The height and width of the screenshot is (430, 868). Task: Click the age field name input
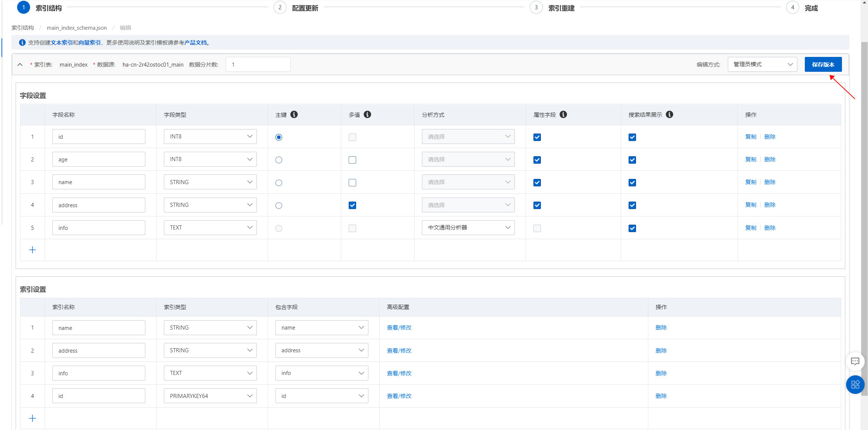point(99,159)
